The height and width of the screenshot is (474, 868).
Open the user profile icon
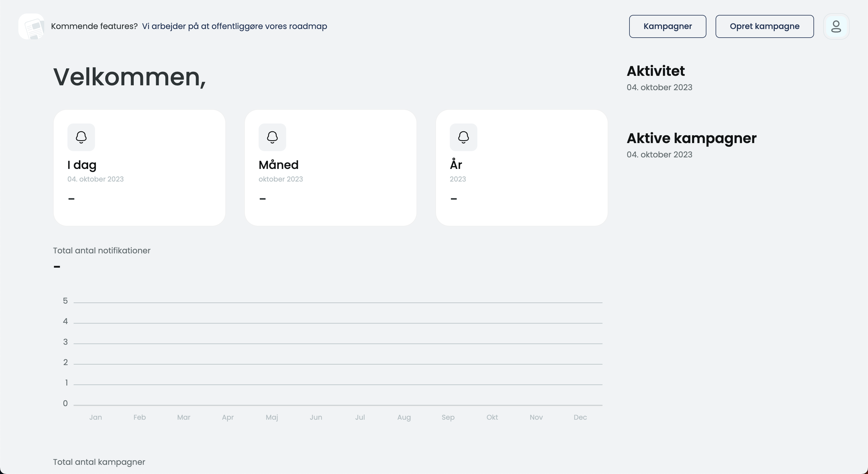[x=836, y=26]
